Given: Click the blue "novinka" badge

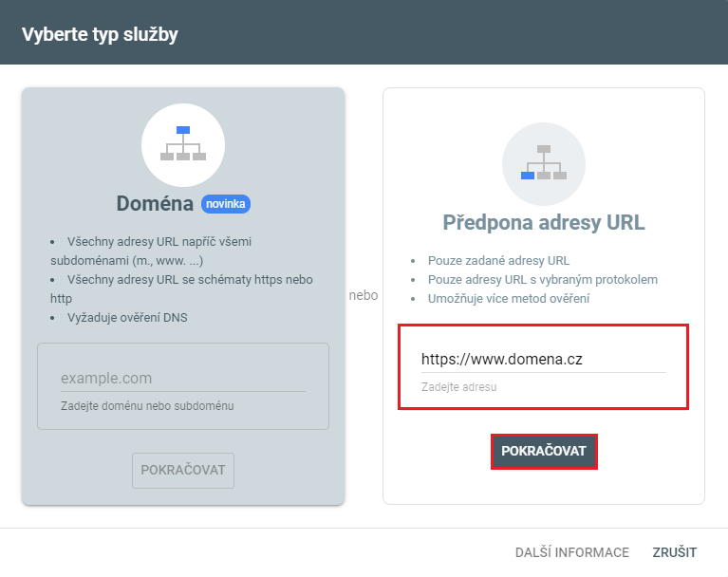Looking at the screenshot, I should click(x=226, y=204).
